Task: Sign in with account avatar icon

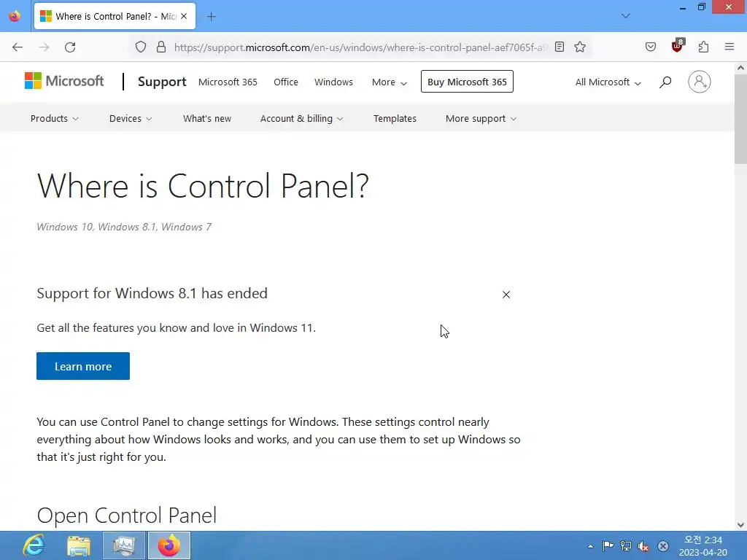Action: pos(700,82)
